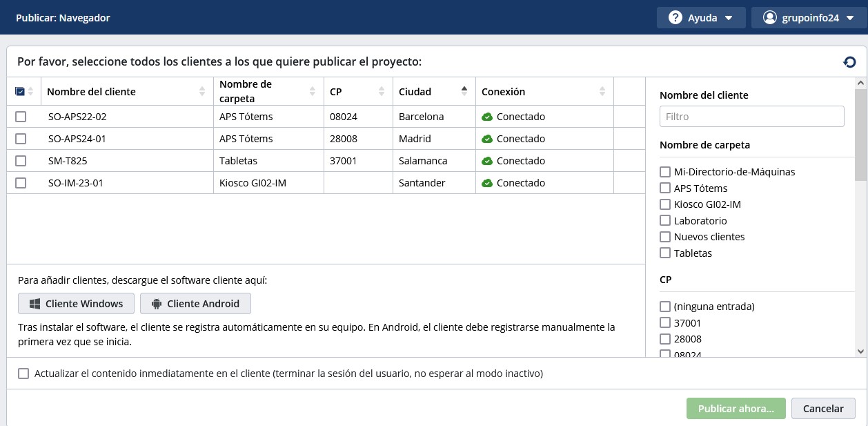Click the green cloud icon for SO-APS22-02
The height and width of the screenshot is (426, 868).
[x=487, y=117]
